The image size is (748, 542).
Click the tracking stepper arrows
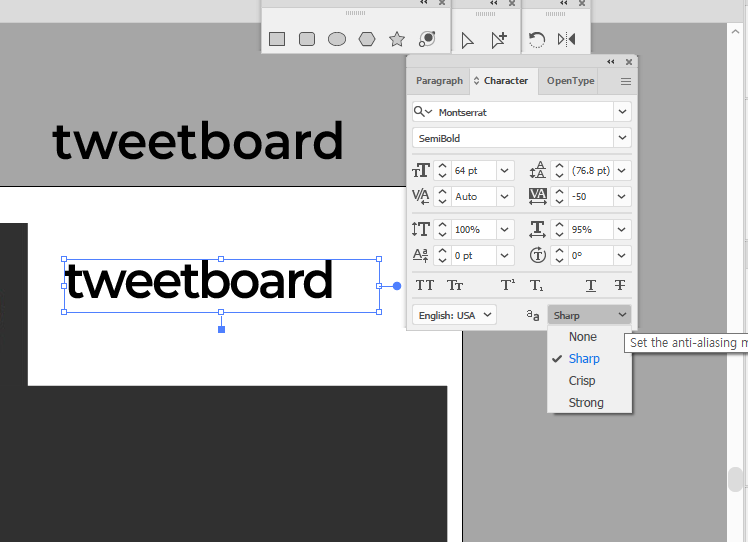[x=559, y=197]
